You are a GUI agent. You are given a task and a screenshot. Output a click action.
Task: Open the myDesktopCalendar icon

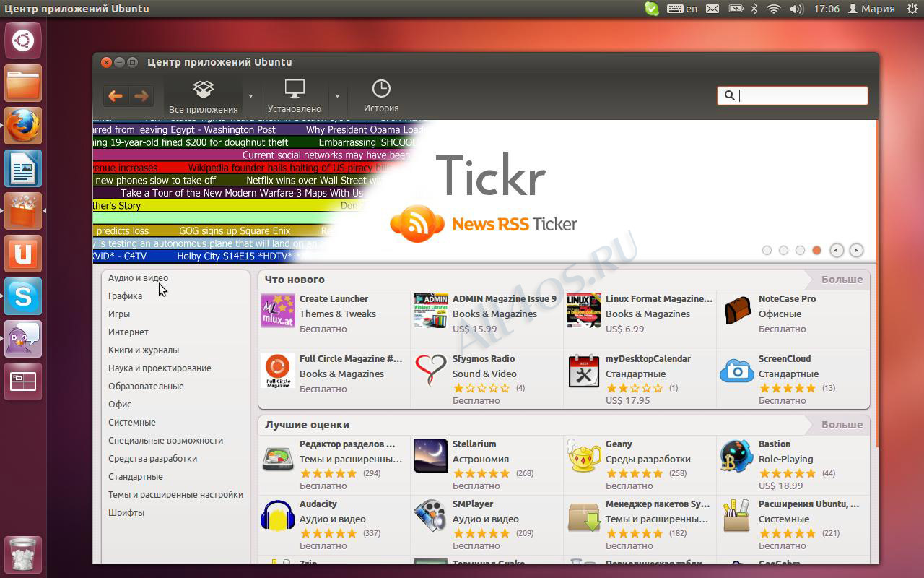584,371
